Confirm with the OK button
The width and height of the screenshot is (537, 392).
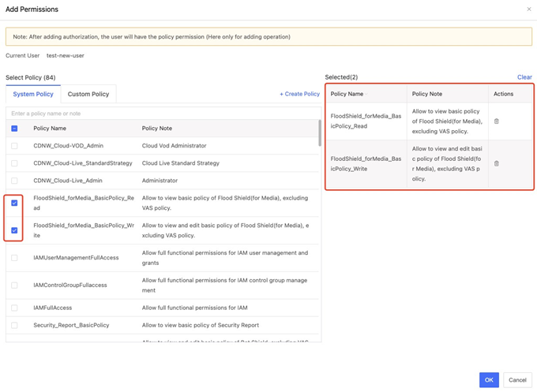[x=489, y=380]
